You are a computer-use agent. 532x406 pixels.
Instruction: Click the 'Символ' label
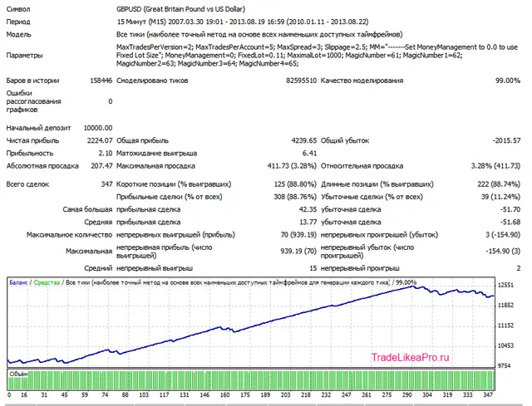tap(18, 9)
